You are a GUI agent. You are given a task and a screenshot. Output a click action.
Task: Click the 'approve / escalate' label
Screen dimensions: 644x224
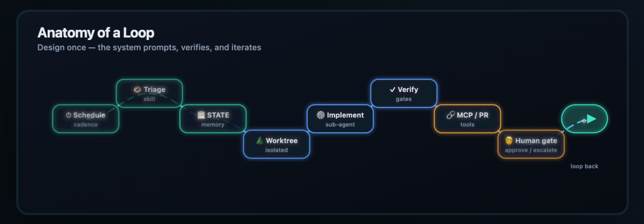pyautogui.click(x=531, y=151)
